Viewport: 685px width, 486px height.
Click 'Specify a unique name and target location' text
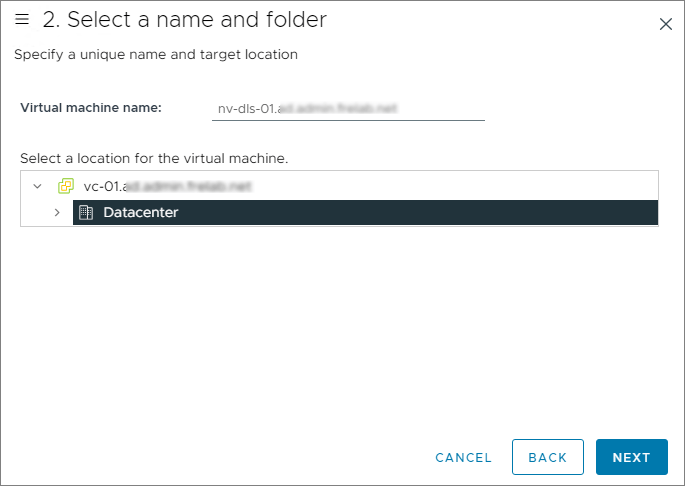point(156,54)
